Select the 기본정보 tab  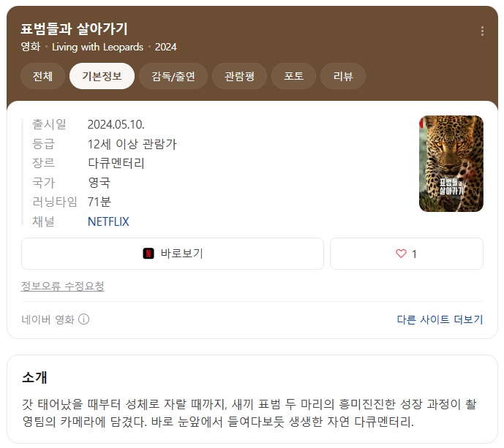click(102, 76)
